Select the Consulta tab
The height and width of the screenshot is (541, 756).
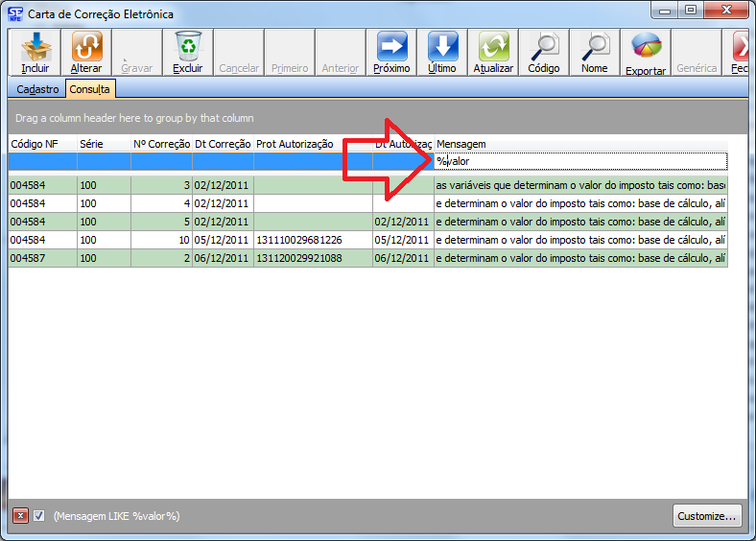tap(90, 89)
